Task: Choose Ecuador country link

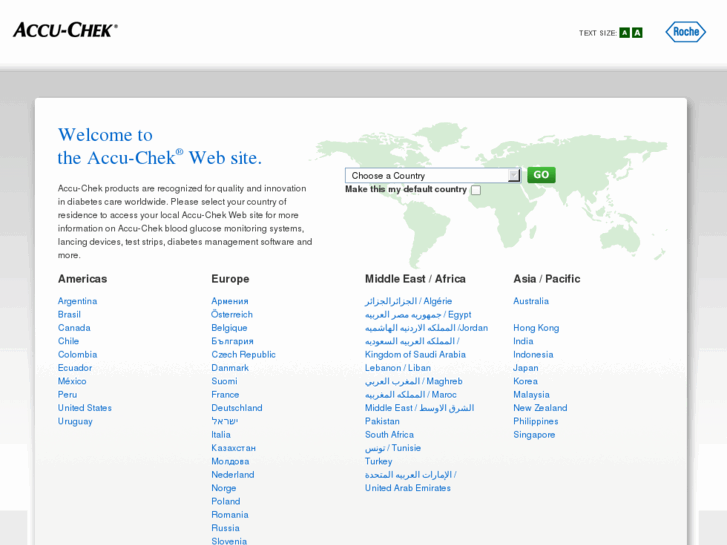Action: tap(75, 368)
